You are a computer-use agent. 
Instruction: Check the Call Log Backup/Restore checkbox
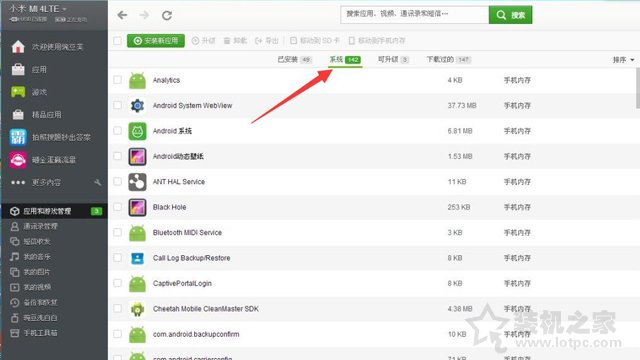(x=118, y=258)
